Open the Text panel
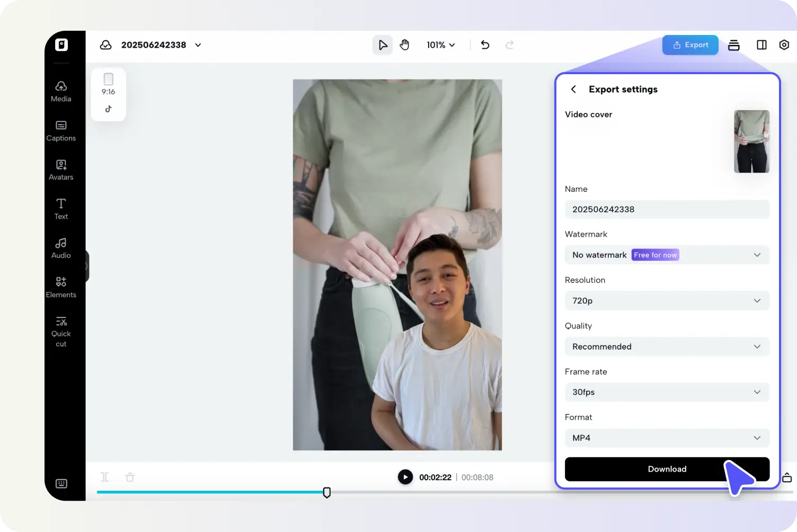The image size is (797, 532). pyautogui.click(x=60, y=208)
